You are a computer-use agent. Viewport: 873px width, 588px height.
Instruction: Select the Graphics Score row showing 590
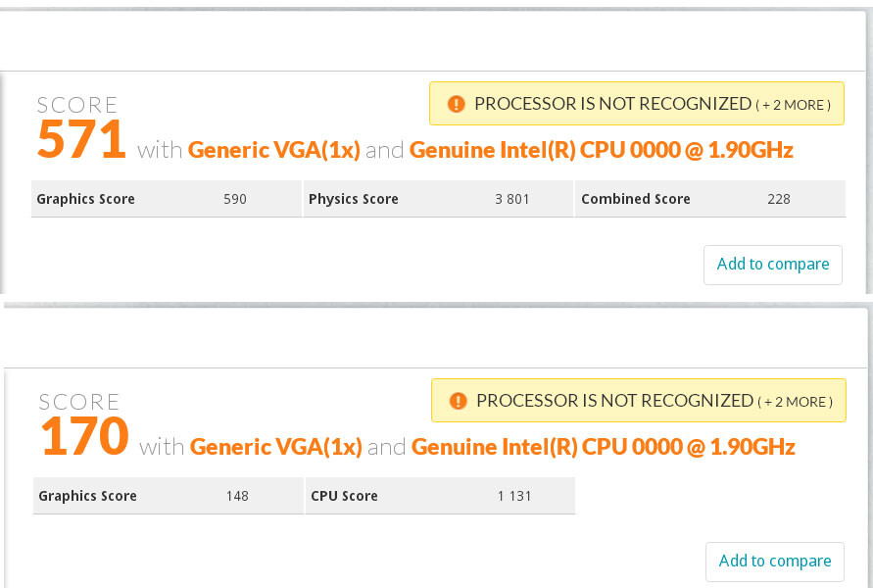pos(166,198)
